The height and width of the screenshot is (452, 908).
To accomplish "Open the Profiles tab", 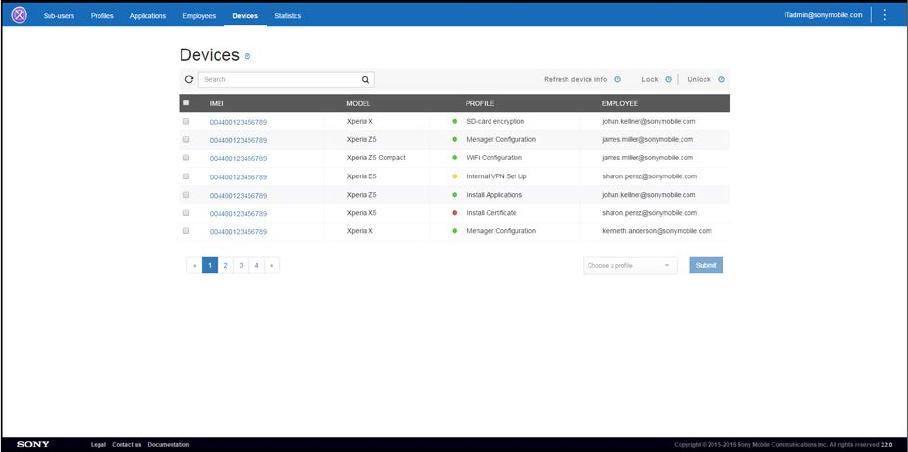I will click(102, 16).
